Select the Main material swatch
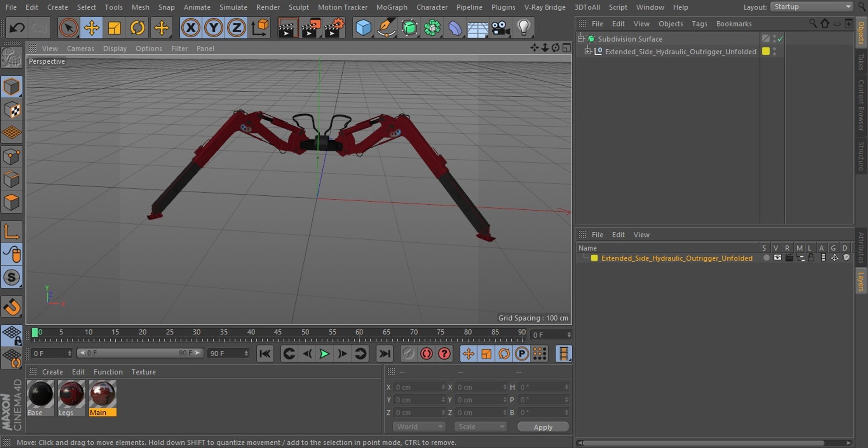 [103, 394]
